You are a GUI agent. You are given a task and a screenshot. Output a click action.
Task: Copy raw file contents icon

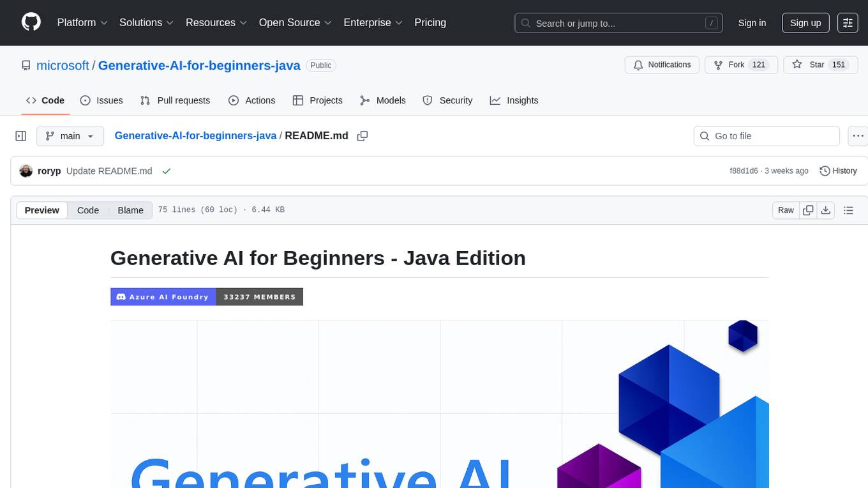808,210
